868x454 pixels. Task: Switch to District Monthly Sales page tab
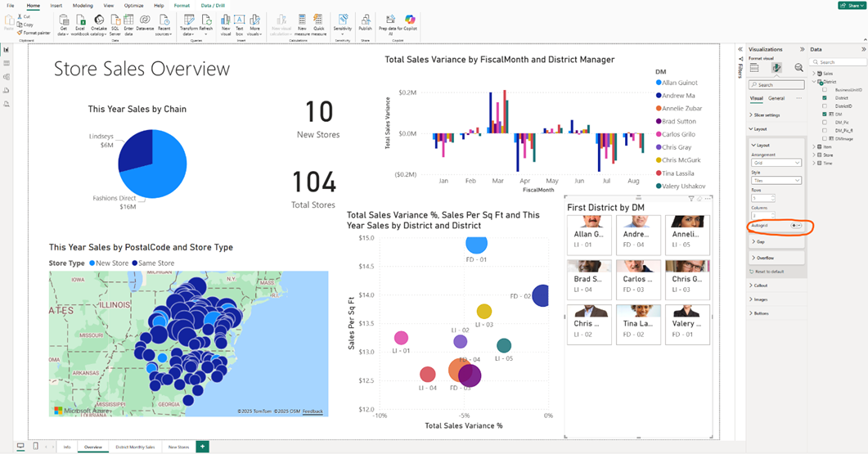(x=135, y=447)
